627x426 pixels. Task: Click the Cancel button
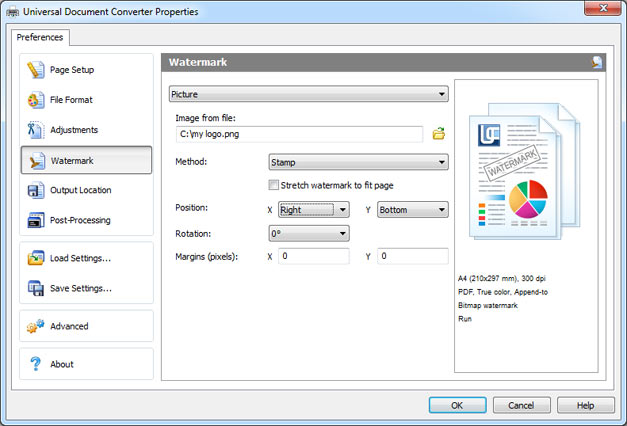(521, 405)
